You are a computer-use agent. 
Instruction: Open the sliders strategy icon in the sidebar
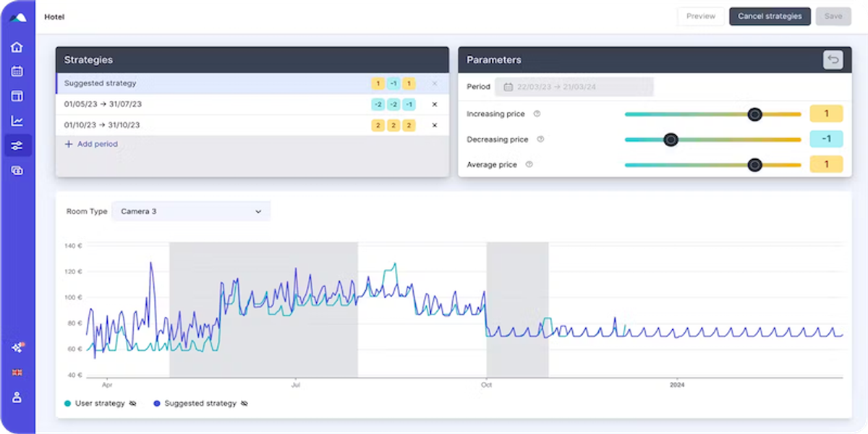click(17, 145)
